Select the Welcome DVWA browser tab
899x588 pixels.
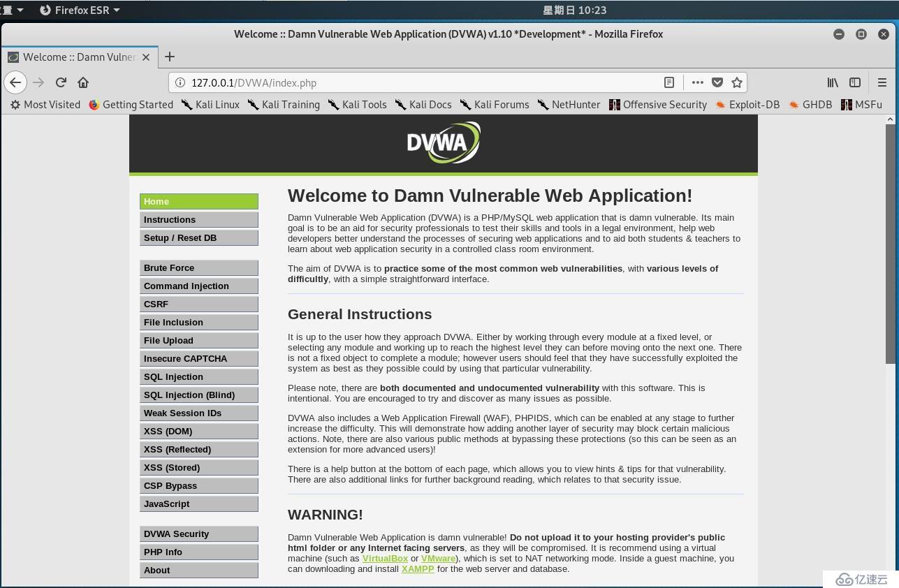tap(79, 57)
